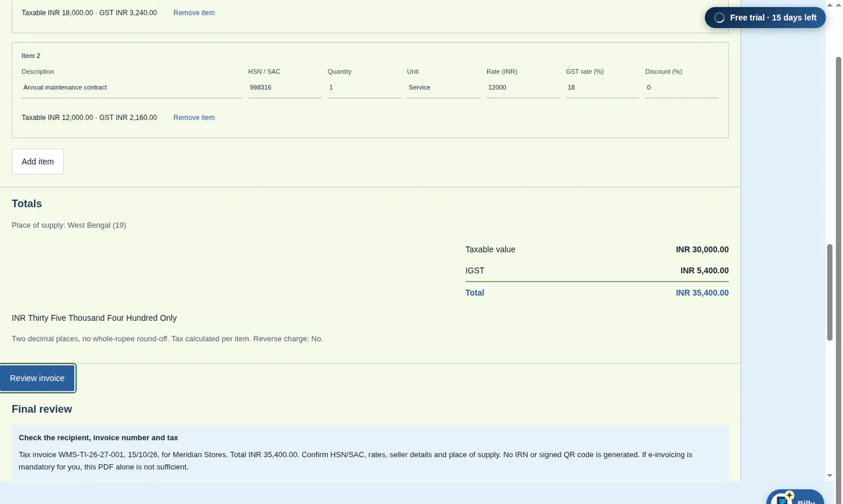Click the Final review heading

click(x=42, y=409)
